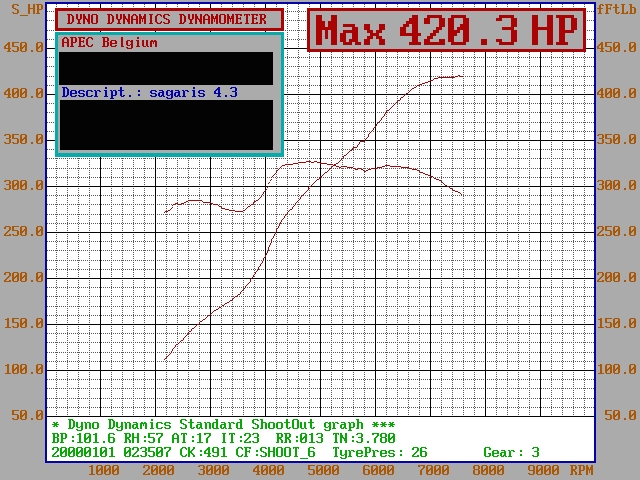Click the IT:23 value
This screenshot has height=480, width=640.
coord(240,439)
